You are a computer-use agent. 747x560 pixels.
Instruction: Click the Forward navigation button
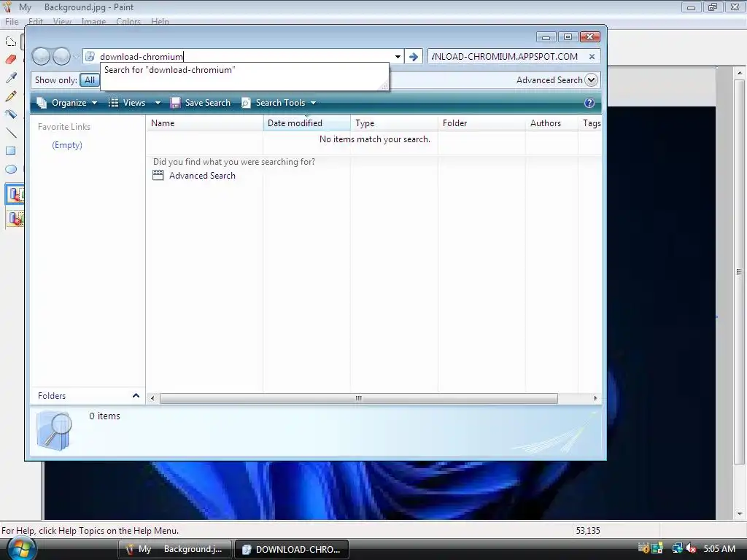[61, 57]
